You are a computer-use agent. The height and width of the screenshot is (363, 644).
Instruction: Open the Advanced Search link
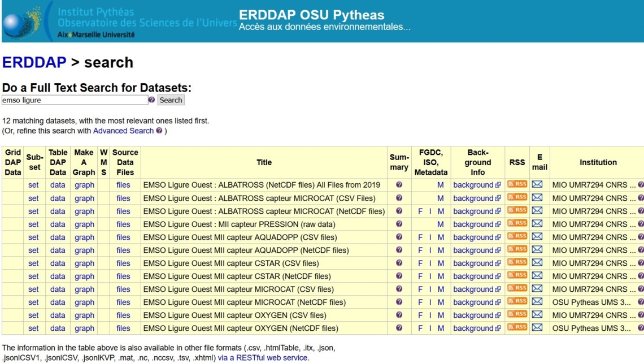[x=123, y=131]
